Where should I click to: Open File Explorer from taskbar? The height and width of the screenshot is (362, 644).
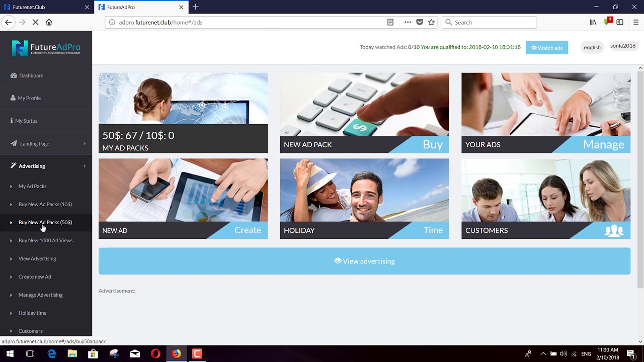(72, 354)
